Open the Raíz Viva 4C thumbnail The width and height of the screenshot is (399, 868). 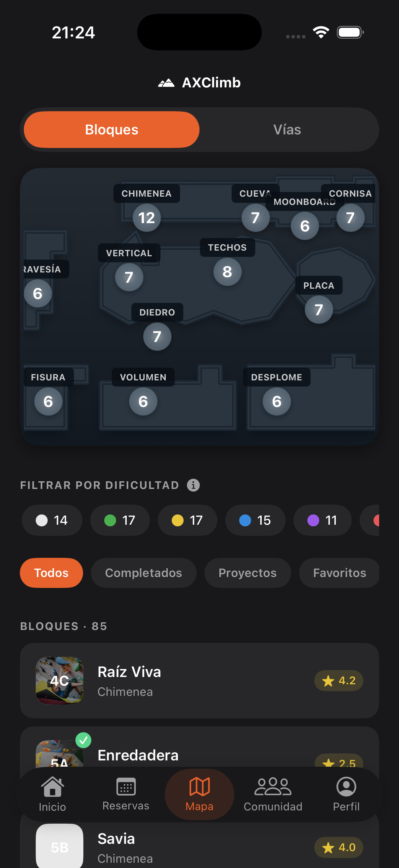(60, 681)
